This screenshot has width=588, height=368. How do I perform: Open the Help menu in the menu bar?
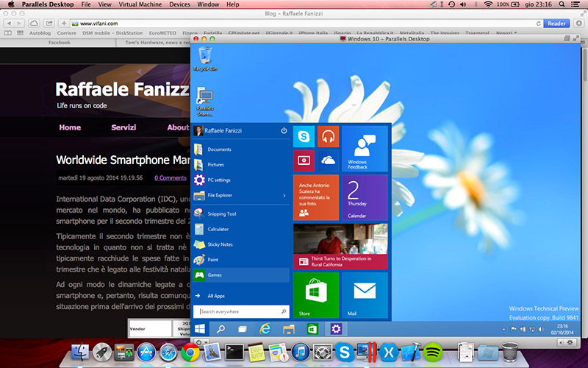(232, 4)
